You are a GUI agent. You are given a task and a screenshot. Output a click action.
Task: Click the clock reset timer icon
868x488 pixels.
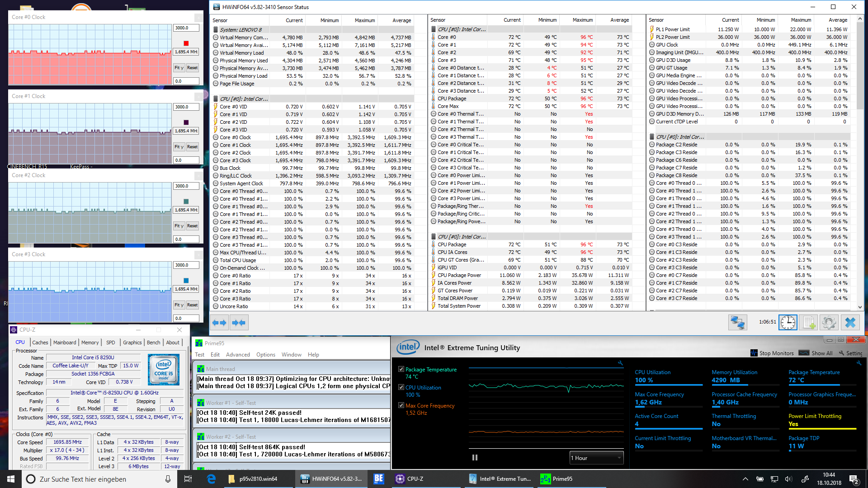pyautogui.click(x=788, y=323)
